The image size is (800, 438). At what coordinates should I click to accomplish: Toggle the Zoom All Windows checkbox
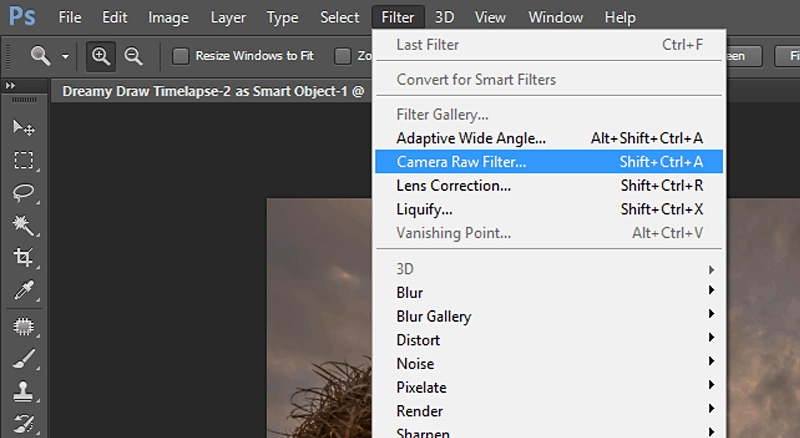click(343, 56)
